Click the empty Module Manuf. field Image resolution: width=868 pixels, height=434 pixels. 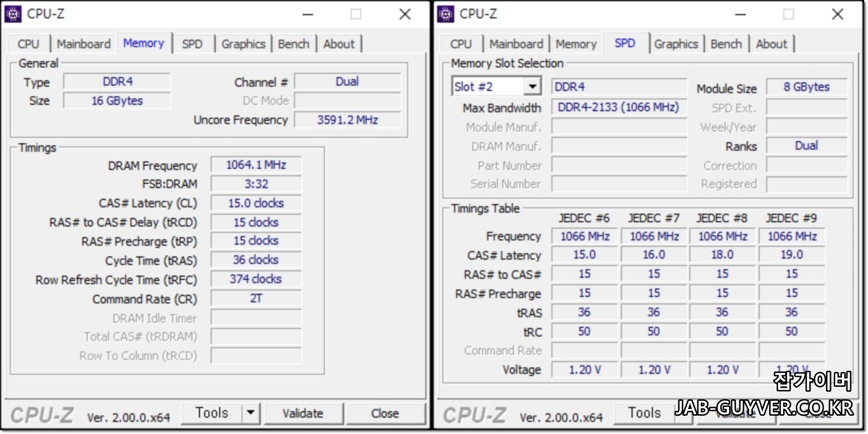click(x=619, y=127)
